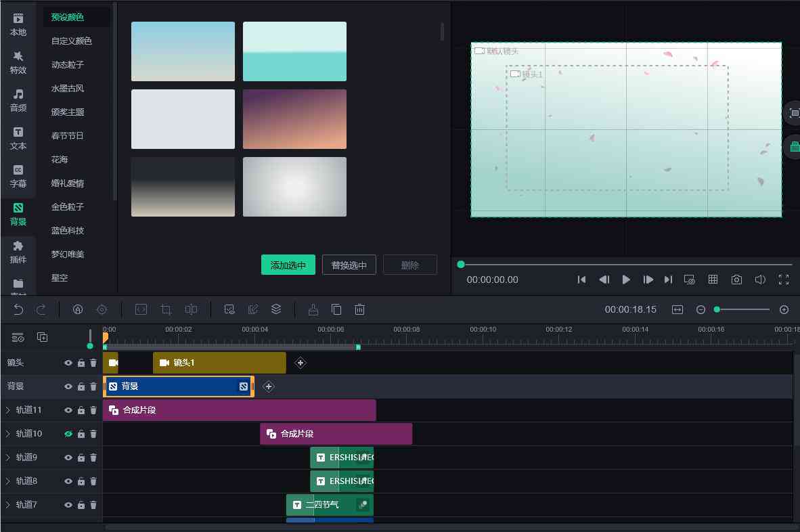Image resolution: width=800 pixels, height=532 pixels.
Task: Select the 自定义颜色 category
Action: (x=72, y=41)
